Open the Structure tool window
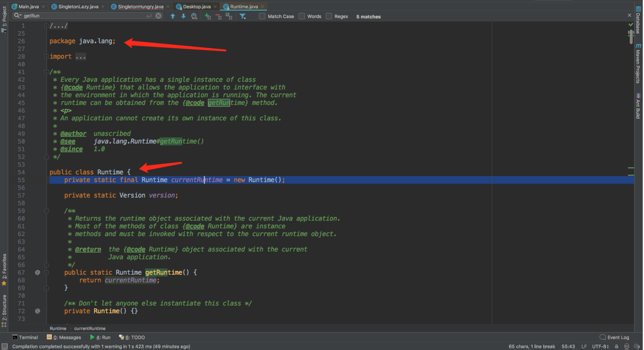Viewport: 644px width, 350px height. 4,311
